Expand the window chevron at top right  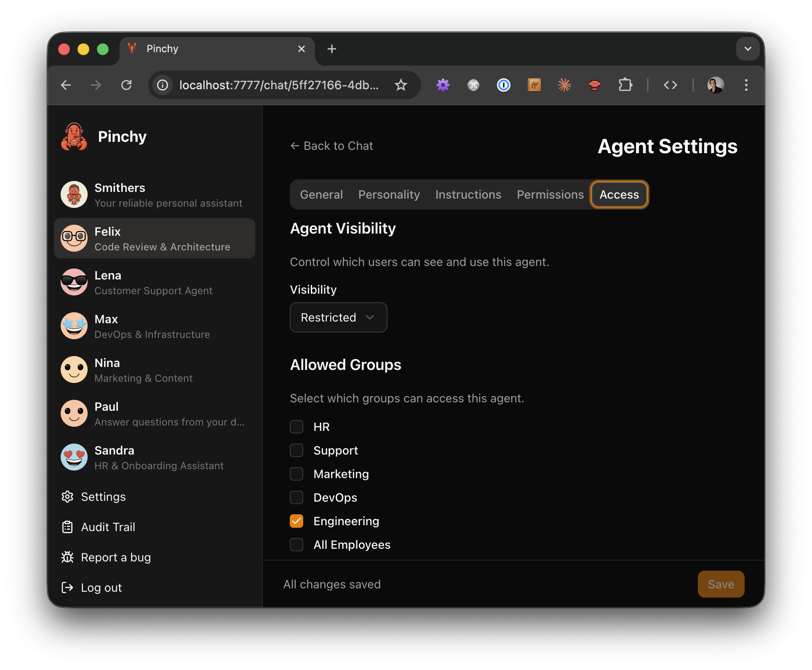click(748, 49)
